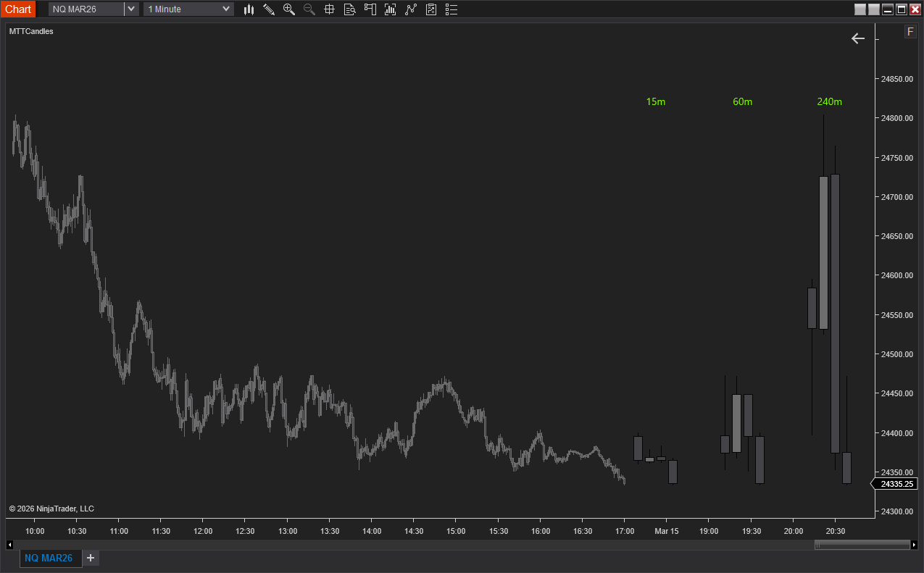
Task: Open the Strategy Performance icon
Action: 431,9
